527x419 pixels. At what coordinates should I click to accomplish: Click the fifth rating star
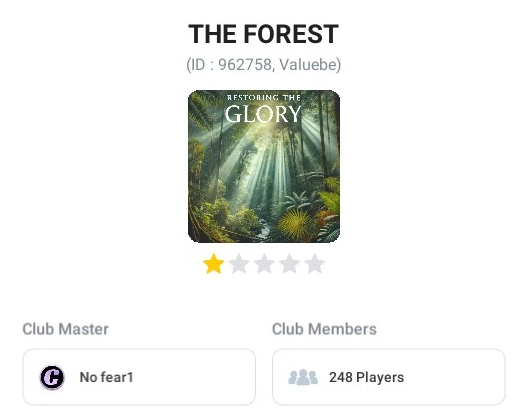(x=315, y=264)
